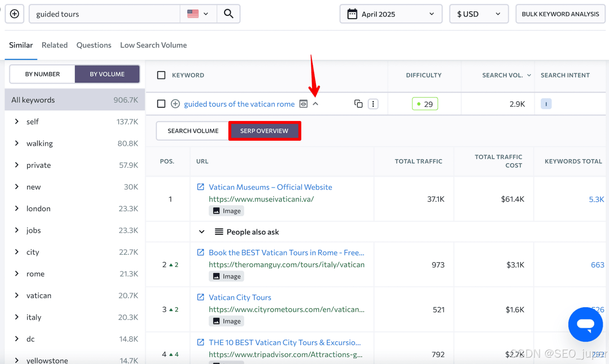Screen dimensions: 609x364
Task: Open 'guided tours of the vatican rome' keyword link
Action: pos(239,104)
